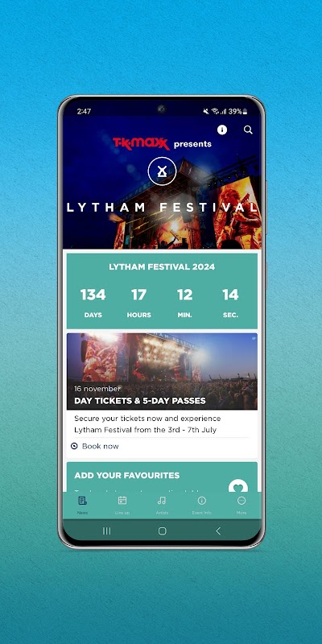Open the Line up calendar icon
This screenshot has height=644, width=322.
(x=122, y=501)
